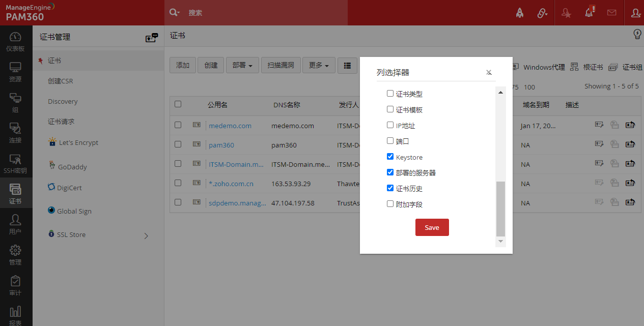The height and width of the screenshot is (326, 644).
Task: Open the SSH密钥 sidebar icon
Action: [15, 164]
